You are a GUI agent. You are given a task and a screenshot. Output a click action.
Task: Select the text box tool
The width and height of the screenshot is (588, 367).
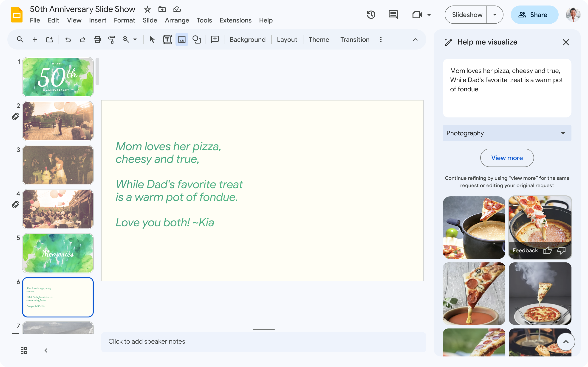coord(167,39)
